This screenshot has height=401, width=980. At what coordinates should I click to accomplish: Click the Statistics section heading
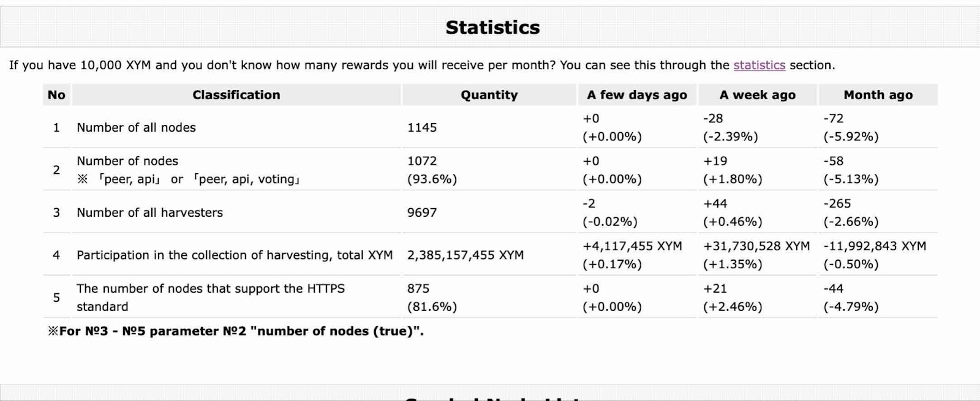point(492,28)
